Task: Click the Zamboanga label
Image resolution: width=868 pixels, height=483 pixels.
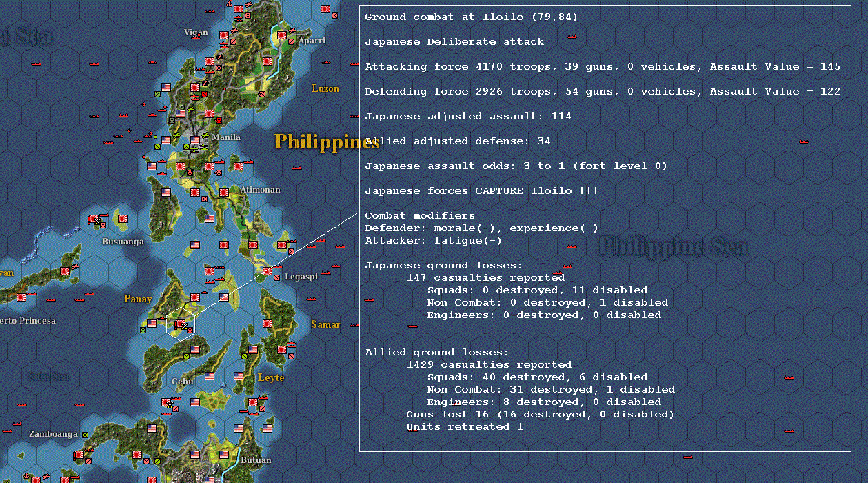Action: 54,434
